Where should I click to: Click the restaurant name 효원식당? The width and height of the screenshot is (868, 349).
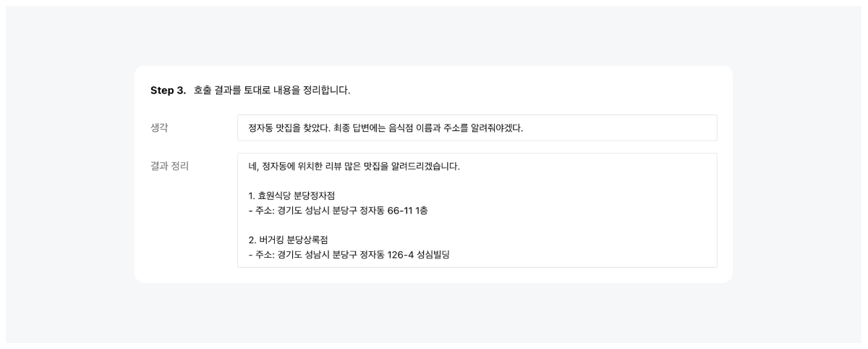275,195
